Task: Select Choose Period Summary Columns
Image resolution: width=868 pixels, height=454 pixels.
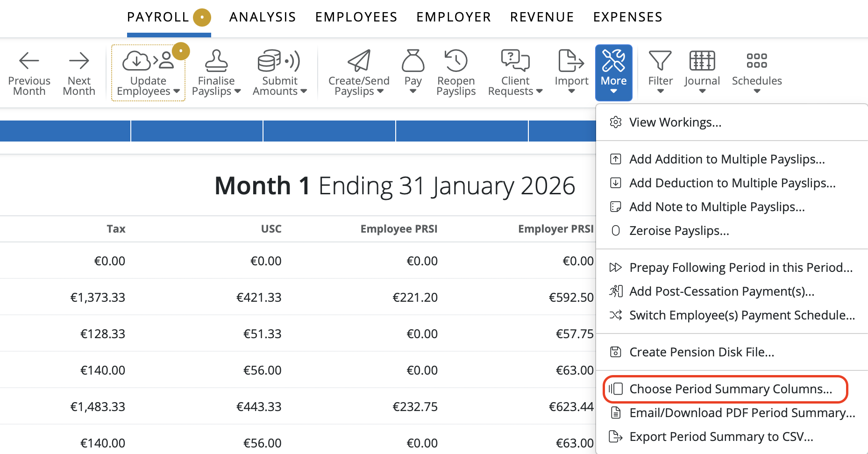Action: pyautogui.click(x=730, y=389)
